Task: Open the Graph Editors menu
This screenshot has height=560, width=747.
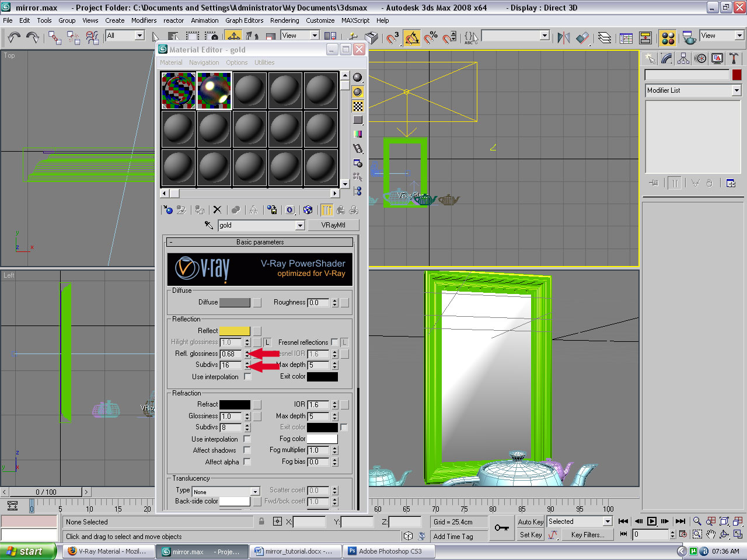Action: (245, 20)
